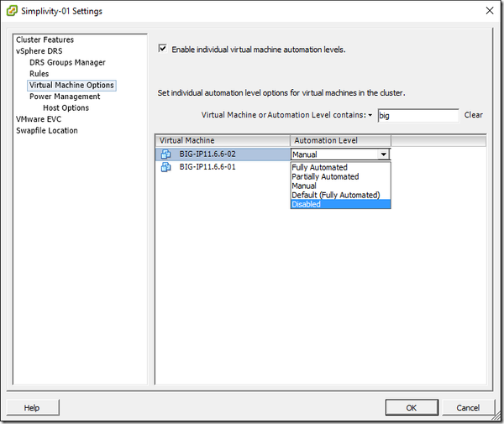Click the BIG-IP11.6.6-01 virtual machine icon
Viewport: 504px width, 424px height.
pyautogui.click(x=165, y=168)
